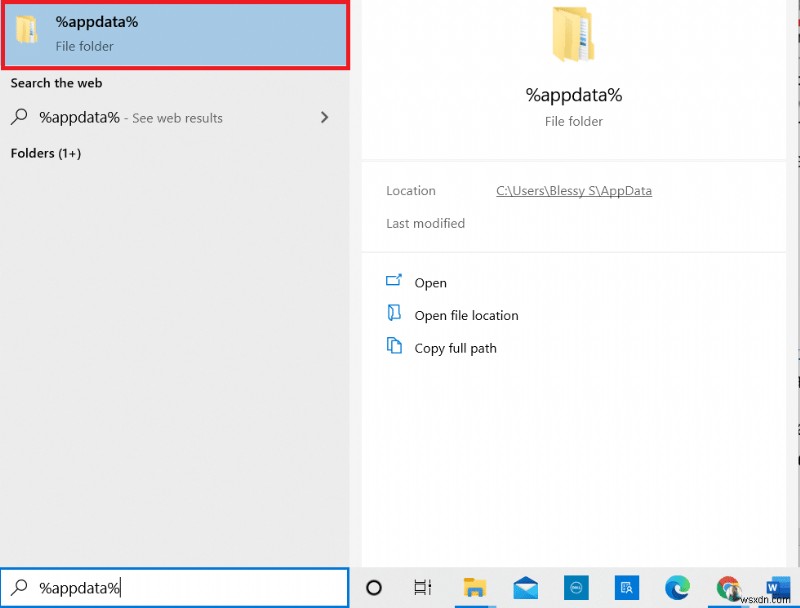Select Open file location
Screen dimensions: 800x608
click(466, 315)
